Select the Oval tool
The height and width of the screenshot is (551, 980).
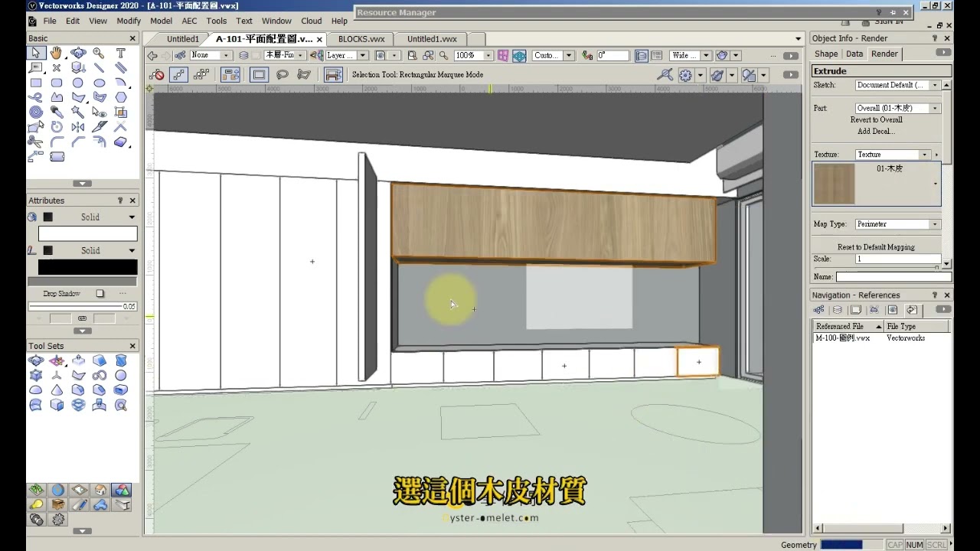click(99, 83)
